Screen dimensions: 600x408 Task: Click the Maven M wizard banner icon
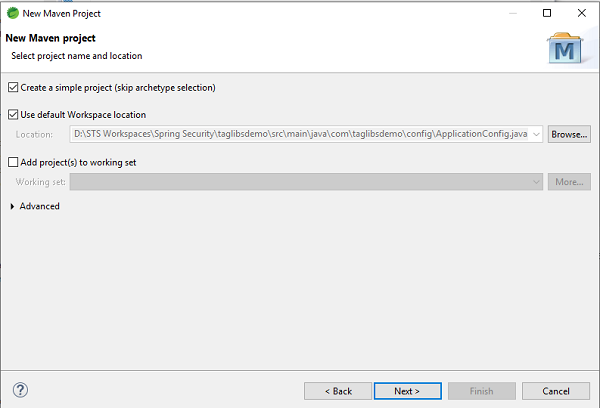click(566, 47)
